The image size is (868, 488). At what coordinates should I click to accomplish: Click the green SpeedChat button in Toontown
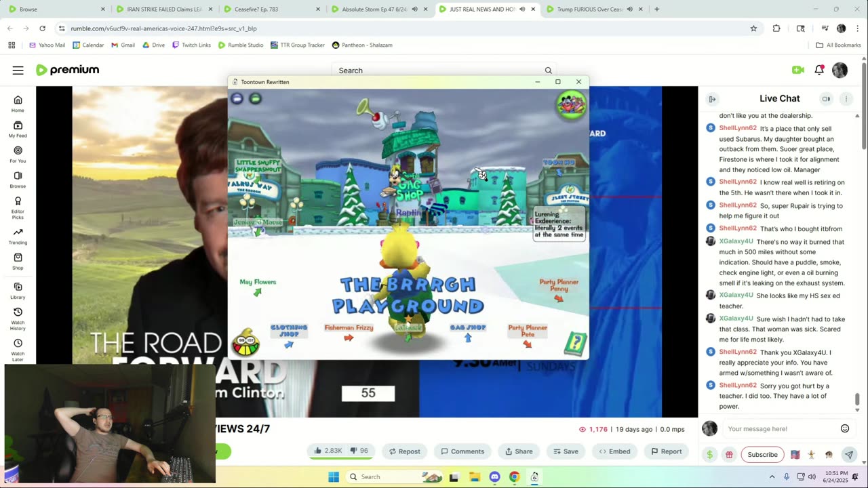255,99
